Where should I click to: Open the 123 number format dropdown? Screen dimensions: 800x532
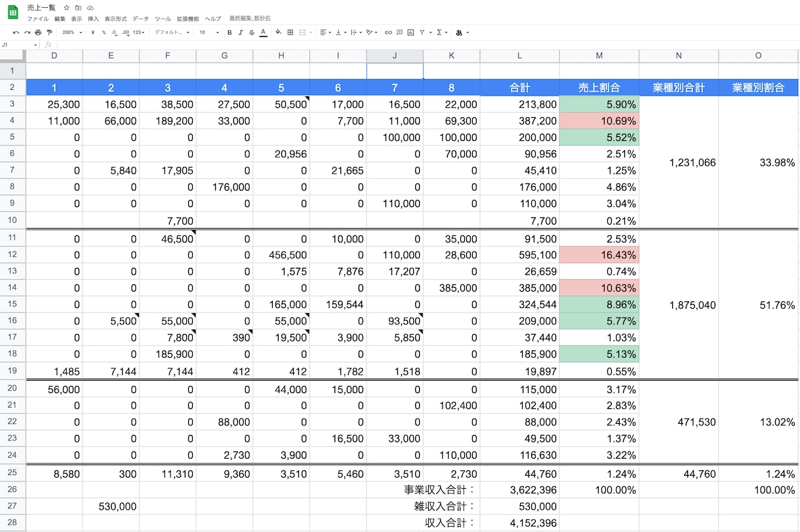tap(138, 32)
